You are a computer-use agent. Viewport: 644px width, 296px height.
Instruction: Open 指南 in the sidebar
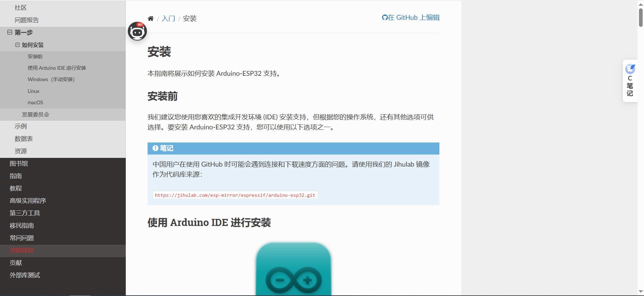(16, 176)
